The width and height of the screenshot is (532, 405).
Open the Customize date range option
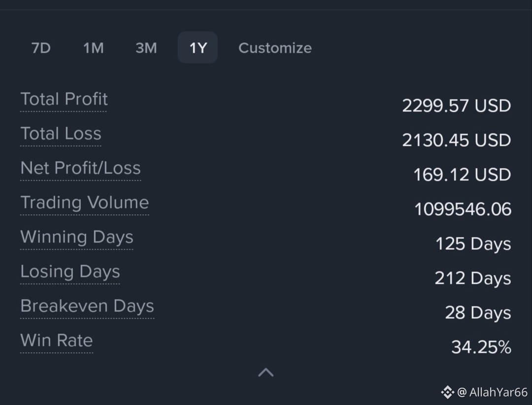(x=275, y=48)
